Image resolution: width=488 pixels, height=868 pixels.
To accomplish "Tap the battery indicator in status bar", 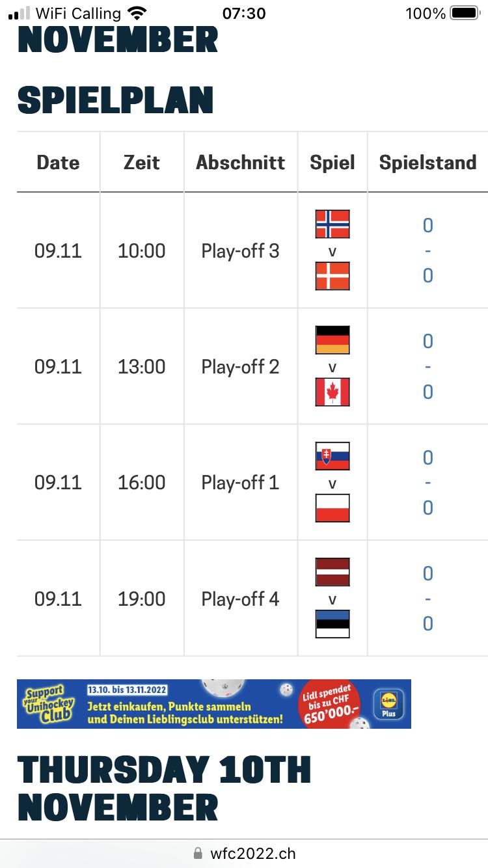I will (464, 13).
